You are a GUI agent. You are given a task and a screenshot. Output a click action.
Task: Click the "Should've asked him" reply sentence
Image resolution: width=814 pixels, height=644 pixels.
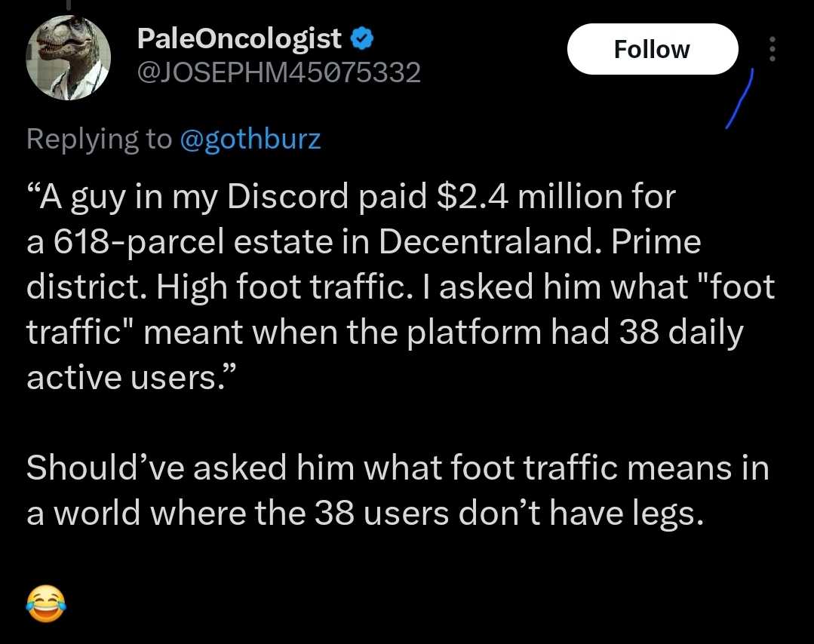coord(190,468)
